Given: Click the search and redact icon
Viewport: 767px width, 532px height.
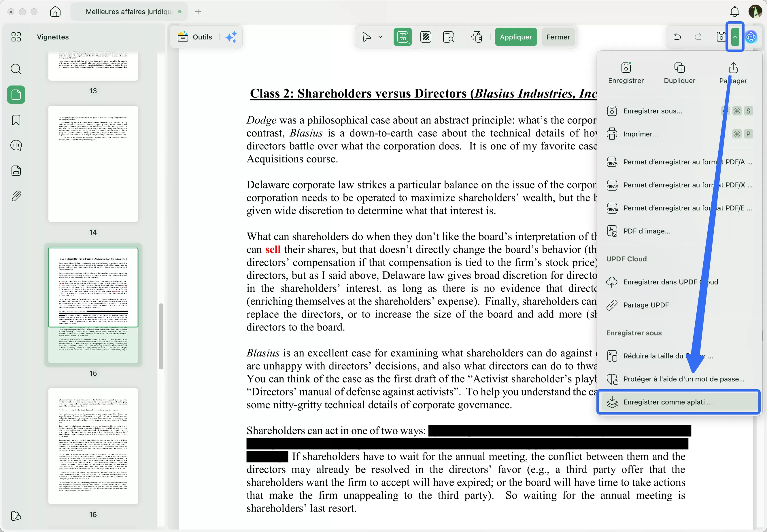Looking at the screenshot, I should (448, 37).
